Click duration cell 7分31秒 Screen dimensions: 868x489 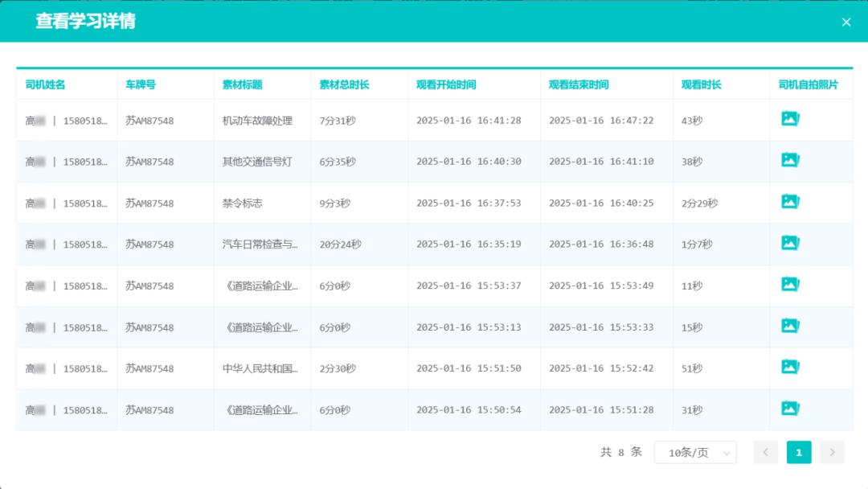(x=338, y=120)
